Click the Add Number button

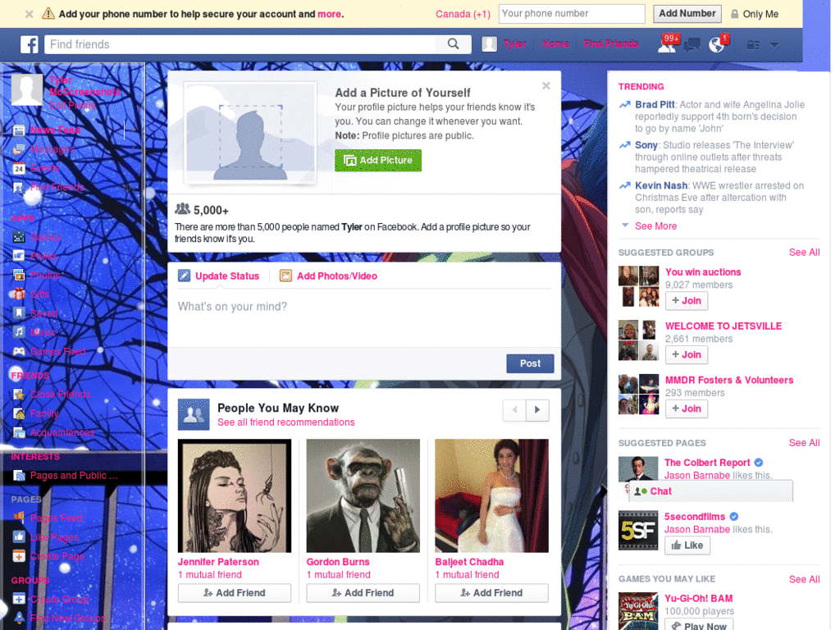coord(687,14)
